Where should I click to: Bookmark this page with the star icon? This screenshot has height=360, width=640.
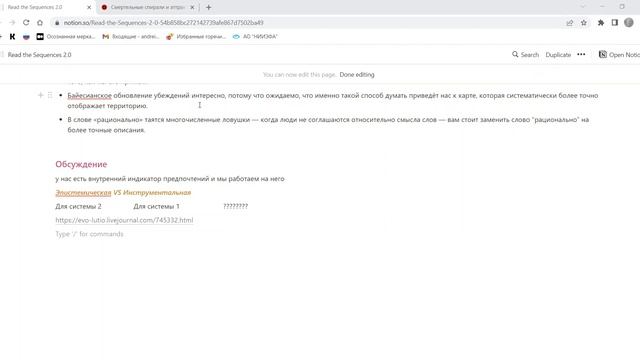click(x=584, y=23)
